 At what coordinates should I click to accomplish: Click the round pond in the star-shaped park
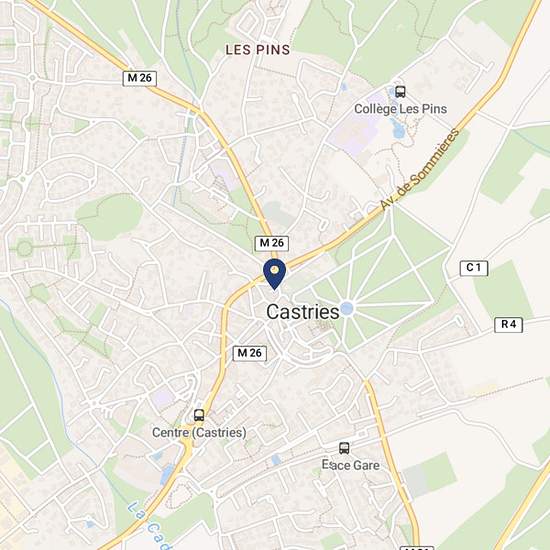click(347, 308)
